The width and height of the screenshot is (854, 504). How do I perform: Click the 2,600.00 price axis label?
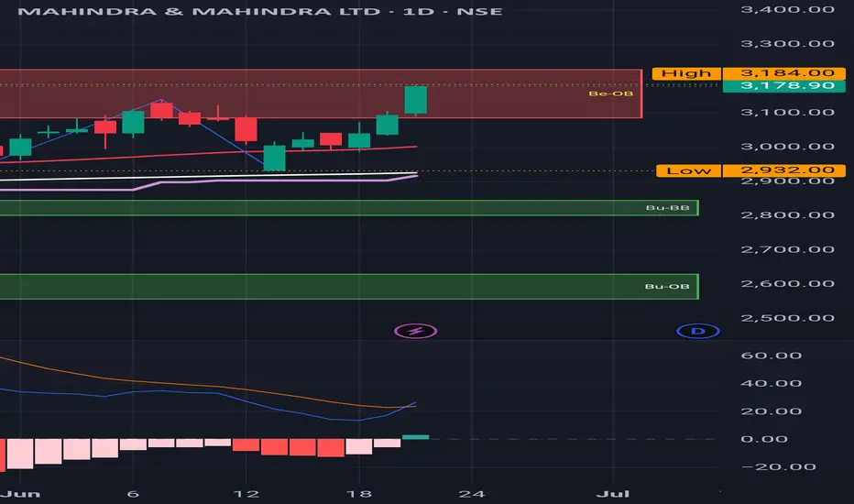[787, 284]
